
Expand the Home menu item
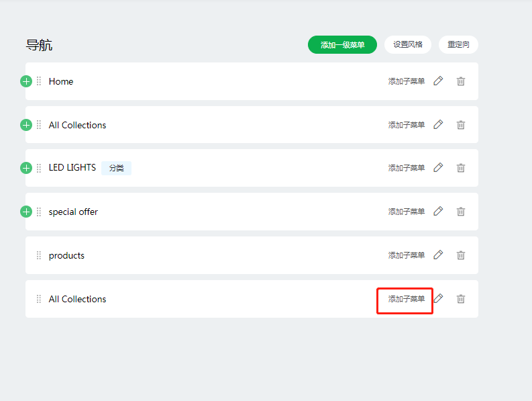click(x=26, y=81)
